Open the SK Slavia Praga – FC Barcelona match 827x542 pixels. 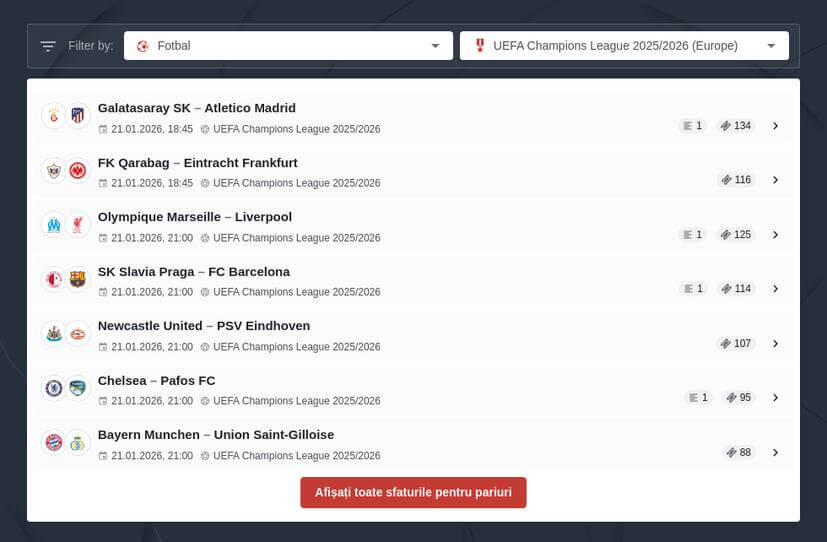[193, 272]
